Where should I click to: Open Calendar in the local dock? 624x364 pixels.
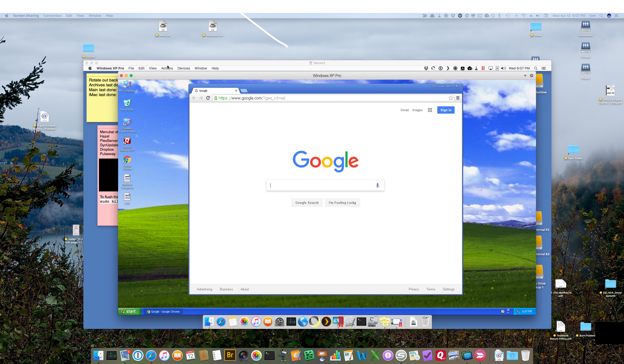[x=190, y=355]
